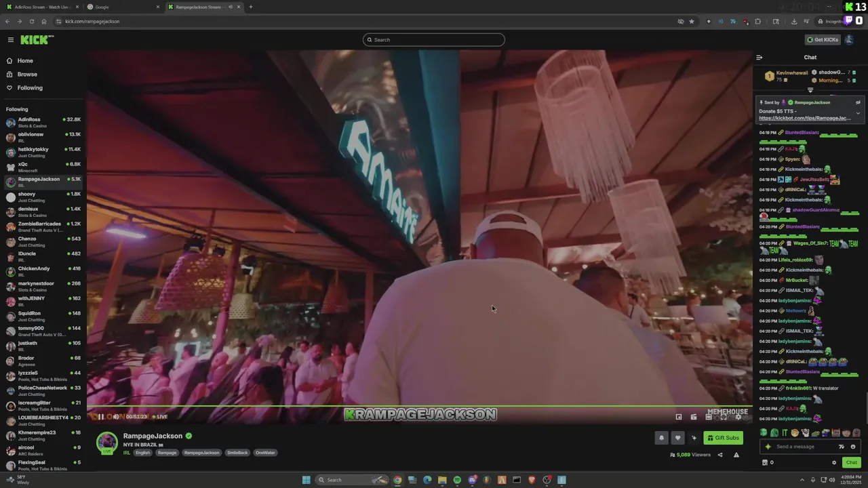Screen dimensions: 868x488
Task: Seek on the video progress bar
Action: (419, 407)
